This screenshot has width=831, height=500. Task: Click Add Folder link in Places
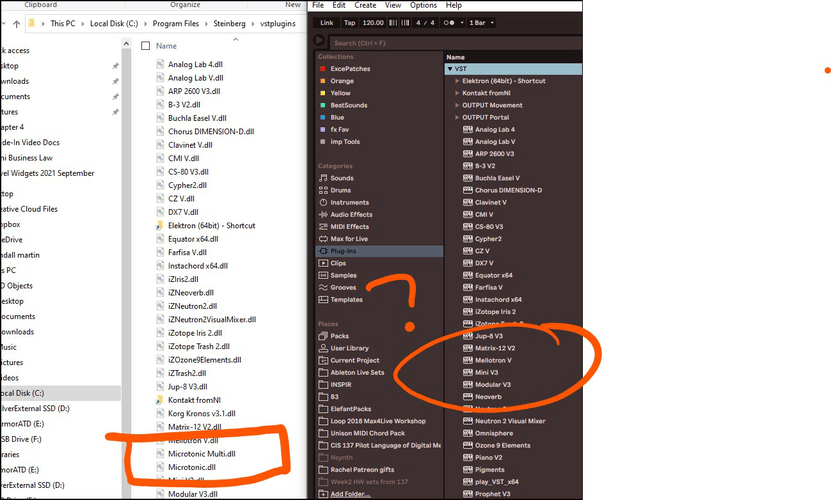350,494
